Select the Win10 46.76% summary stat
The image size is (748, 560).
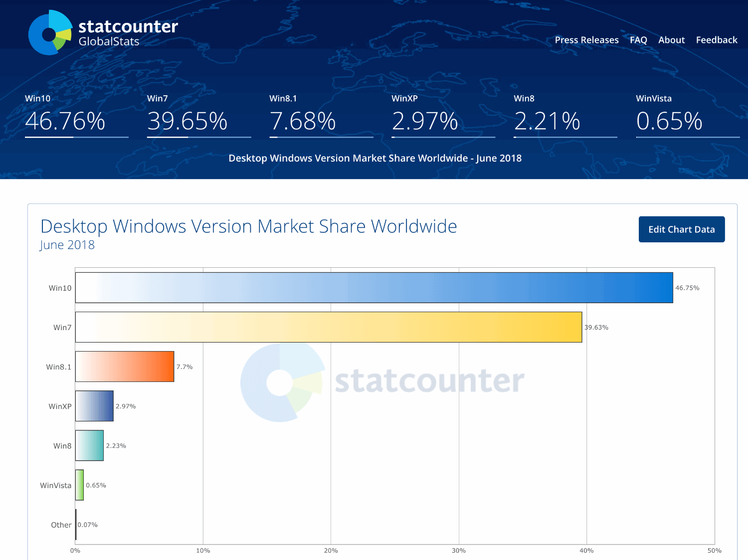65,120
